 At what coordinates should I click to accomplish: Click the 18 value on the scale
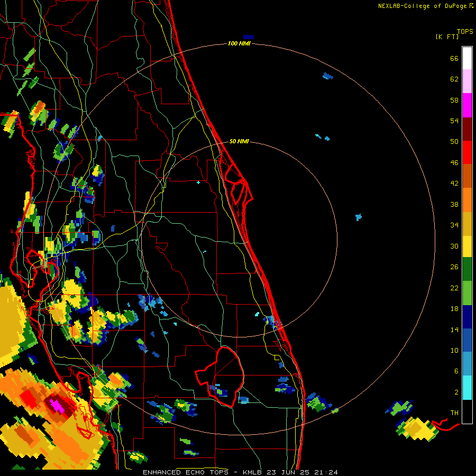[x=454, y=309]
